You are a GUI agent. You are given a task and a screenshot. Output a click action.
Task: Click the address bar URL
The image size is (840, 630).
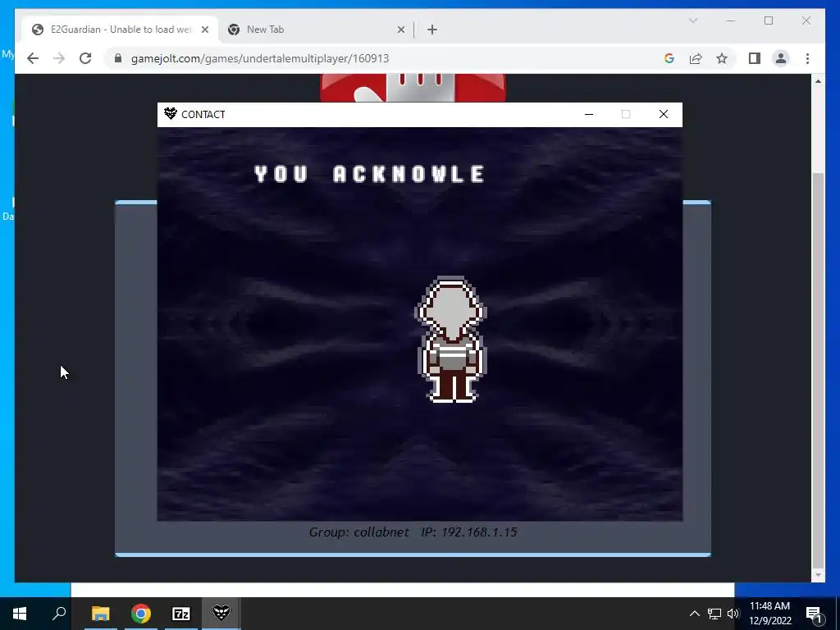[x=260, y=58]
